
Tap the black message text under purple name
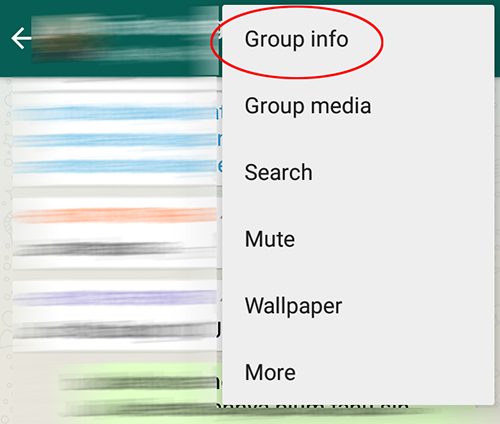coord(115,331)
